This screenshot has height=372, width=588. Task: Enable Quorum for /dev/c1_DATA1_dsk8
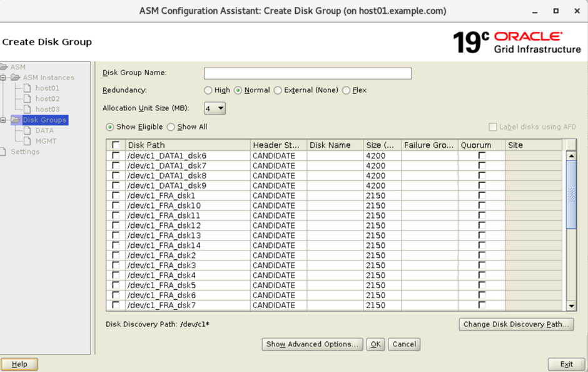482,176
